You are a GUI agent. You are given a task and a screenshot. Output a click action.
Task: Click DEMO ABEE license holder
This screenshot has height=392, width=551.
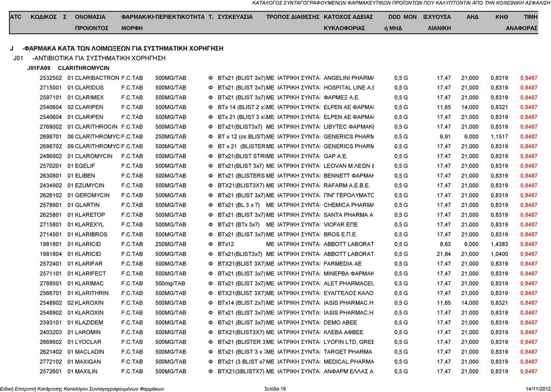point(340,323)
